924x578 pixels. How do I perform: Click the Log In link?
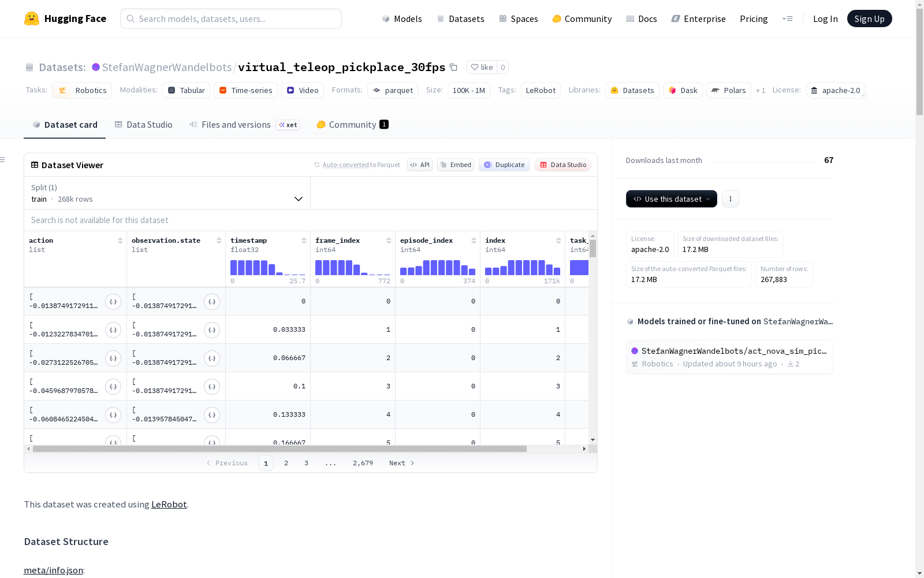click(825, 18)
